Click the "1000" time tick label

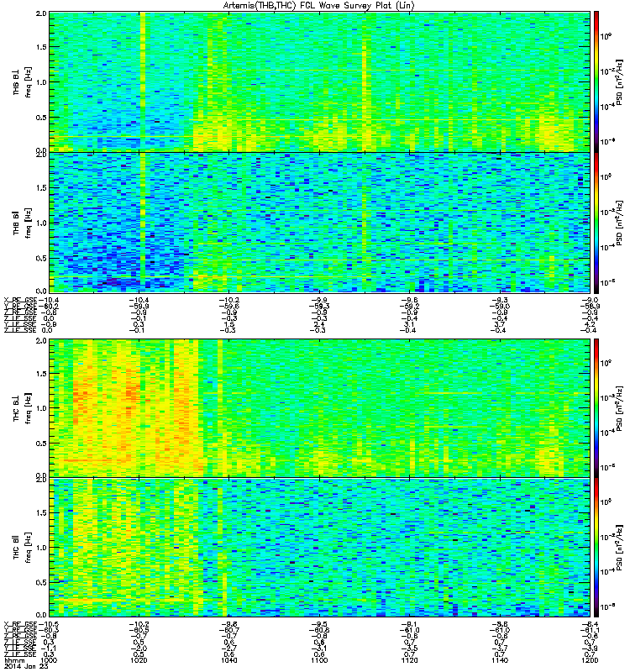point(48,660)
